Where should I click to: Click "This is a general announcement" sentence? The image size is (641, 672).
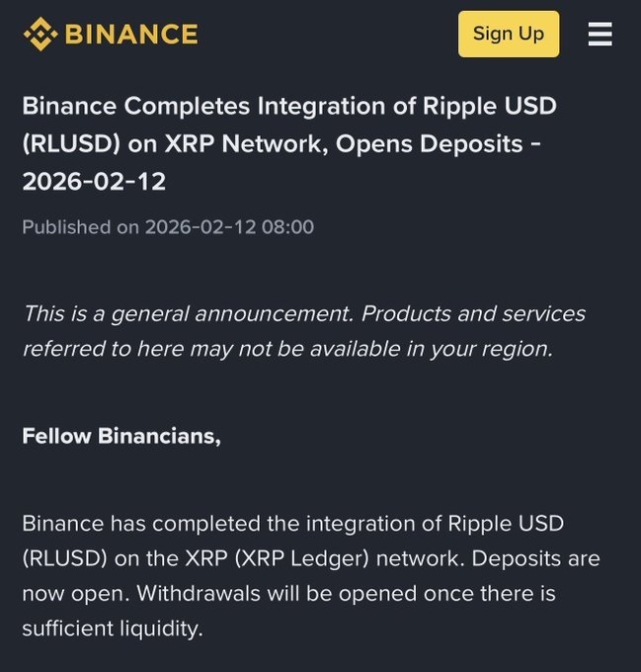[188, 313]
